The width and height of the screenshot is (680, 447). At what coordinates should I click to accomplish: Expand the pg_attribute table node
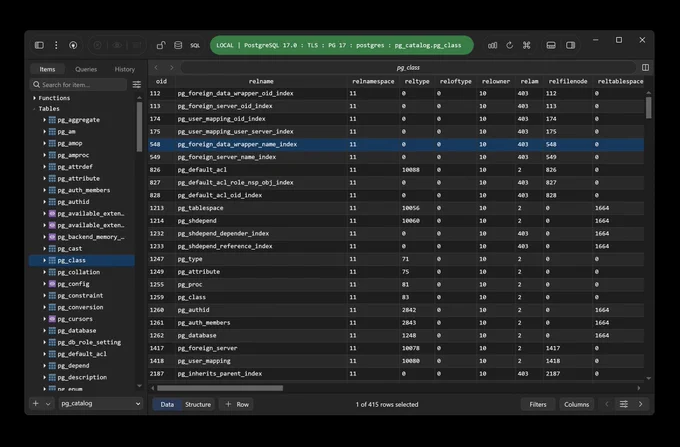(44, 178)
